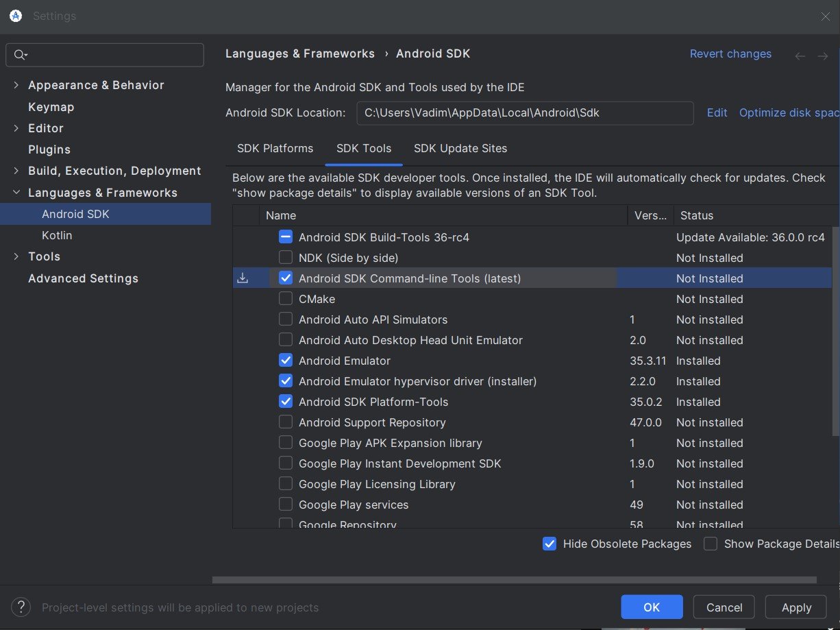Expand the Appearance & Behavior section
840x630 pixels.
pyautogui.click(x=16, y=85)
